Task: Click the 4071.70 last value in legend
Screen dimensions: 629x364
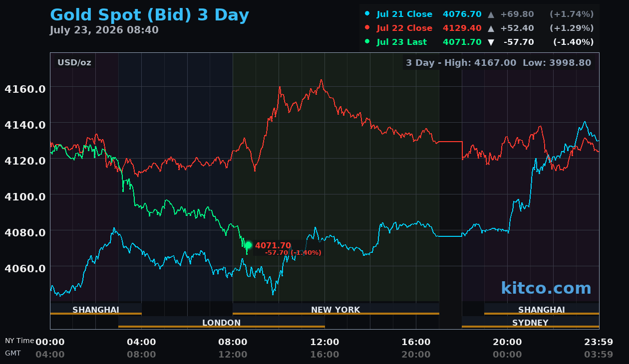Action: (462, 42)
